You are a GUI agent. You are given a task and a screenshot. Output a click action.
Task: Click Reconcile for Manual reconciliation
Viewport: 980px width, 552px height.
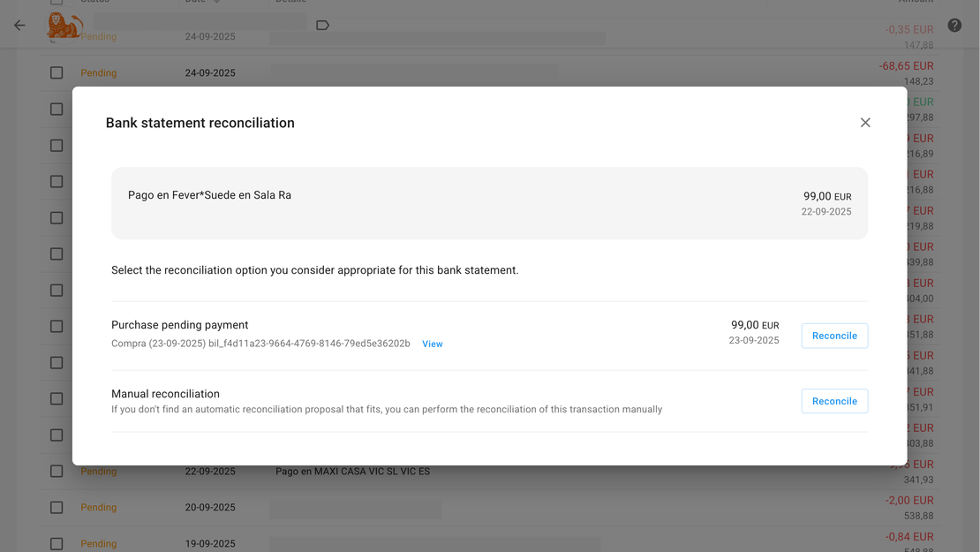coord(834,401)
